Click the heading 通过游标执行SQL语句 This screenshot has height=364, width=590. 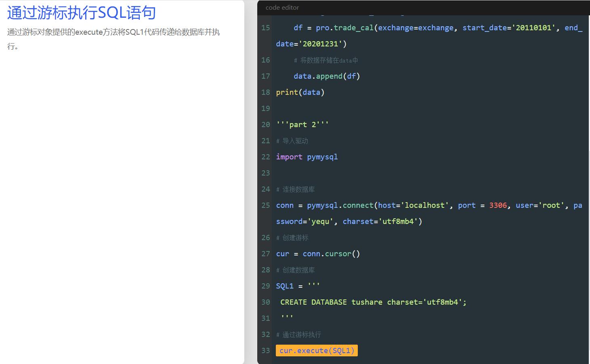[x=81, y=13]
